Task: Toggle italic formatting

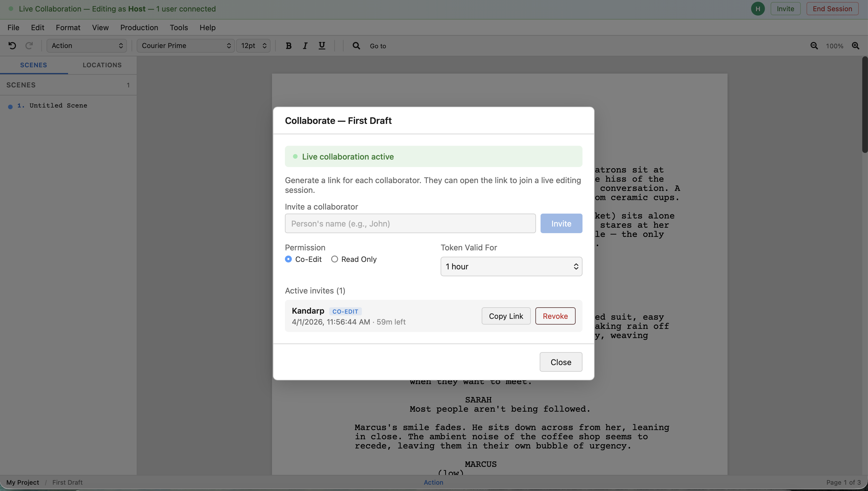Action: [x=305, y=45]
